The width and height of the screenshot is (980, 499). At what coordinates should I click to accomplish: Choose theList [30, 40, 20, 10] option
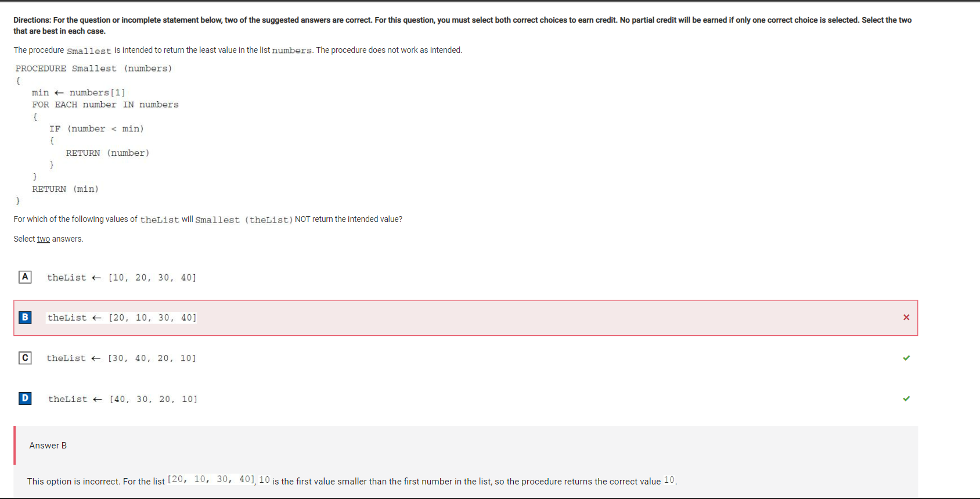point(121,358)
